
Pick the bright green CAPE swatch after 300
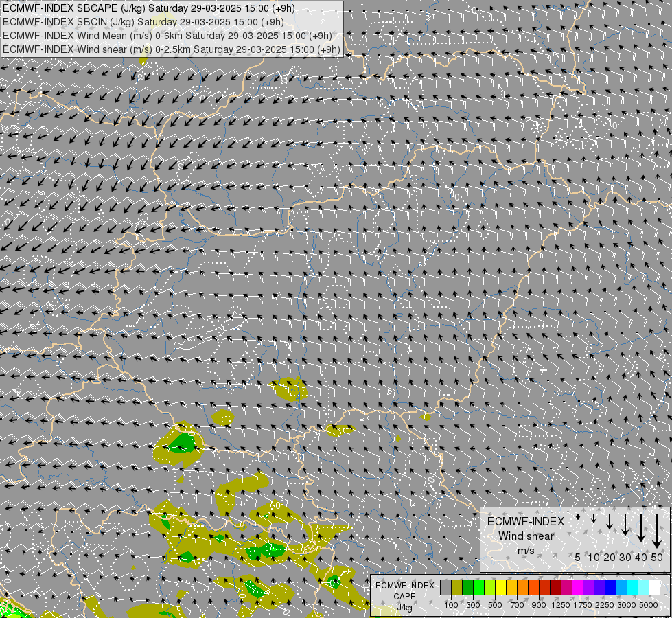tap(478, 588)
